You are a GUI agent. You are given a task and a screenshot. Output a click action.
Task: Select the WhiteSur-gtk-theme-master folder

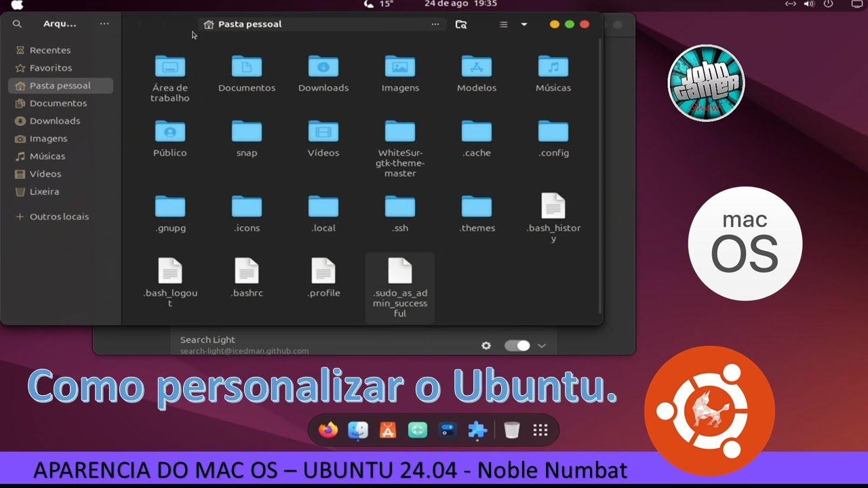coord(400,148)
